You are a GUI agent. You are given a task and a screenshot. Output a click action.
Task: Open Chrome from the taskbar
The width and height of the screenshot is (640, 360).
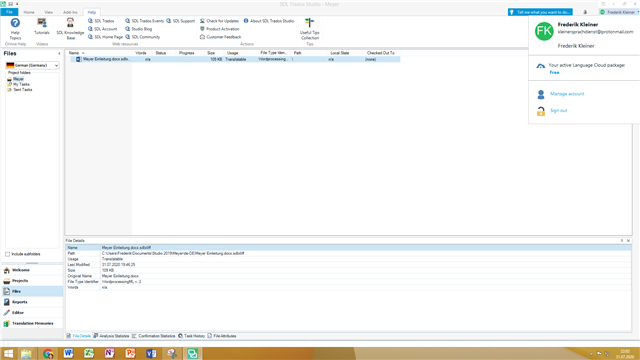coord(48,353)
